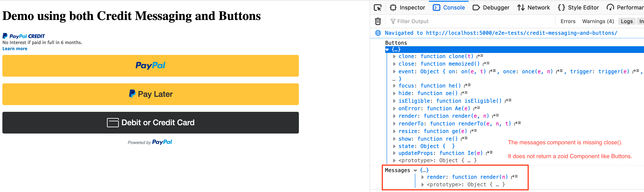Image resolution: width=644 pixels, height=192 pixels.
Task: Collapse the Buttons object {…}
Action: 387,50
